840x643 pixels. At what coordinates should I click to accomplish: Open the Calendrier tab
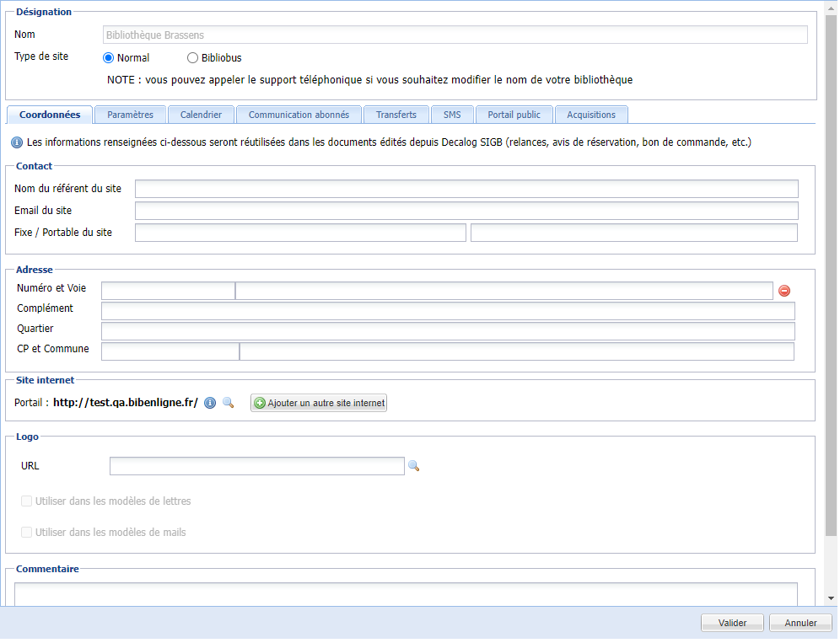pos(201,114)
